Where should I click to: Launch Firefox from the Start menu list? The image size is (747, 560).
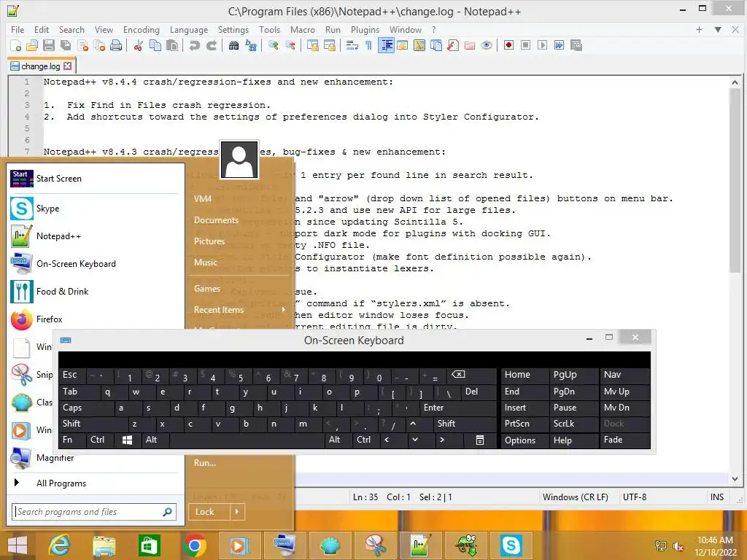pos(96,319)
